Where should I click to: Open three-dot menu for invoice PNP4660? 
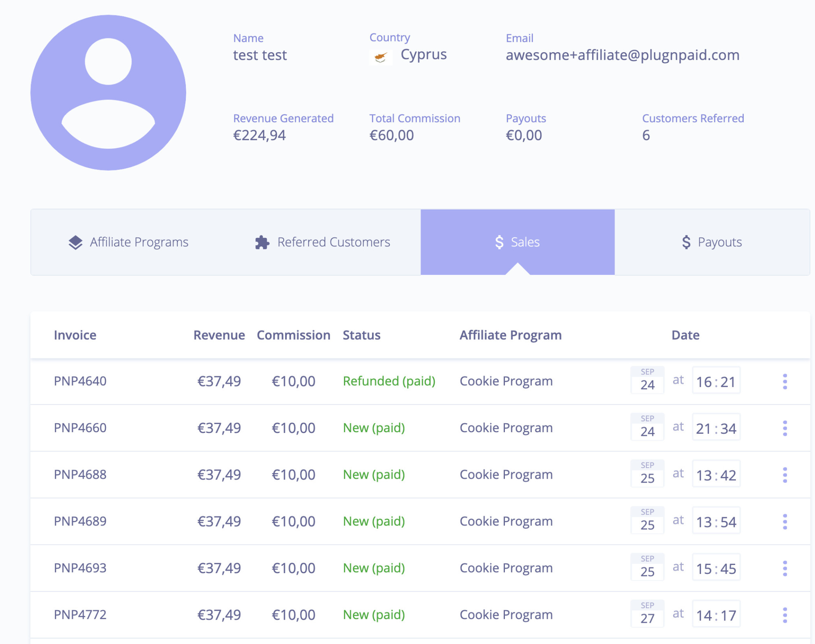click(784, 428)
